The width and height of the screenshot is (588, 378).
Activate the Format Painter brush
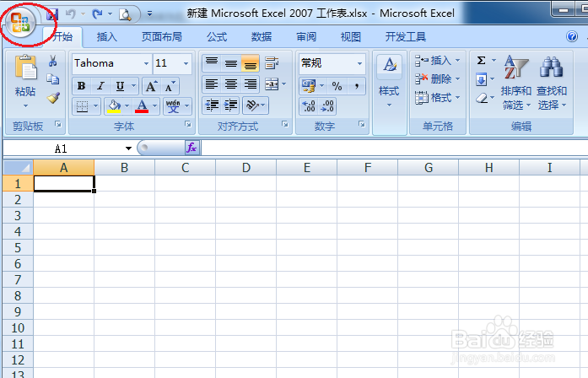coord(53,98)
